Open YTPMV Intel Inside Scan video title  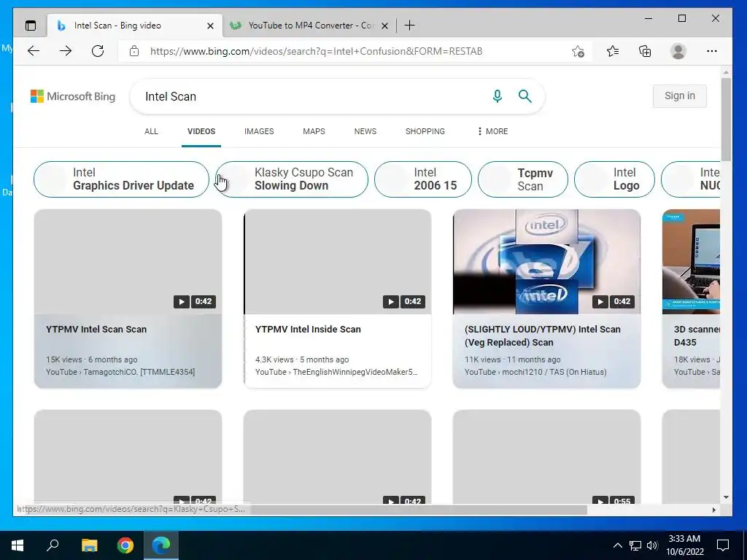pos(308,329)
